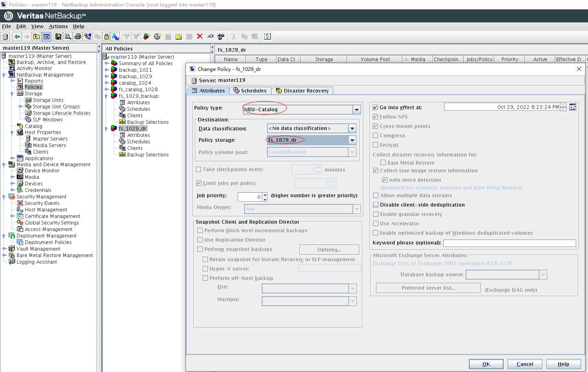Click the Keyword phrase input field
The image size is (588, 372).
[x=509, y=243]
